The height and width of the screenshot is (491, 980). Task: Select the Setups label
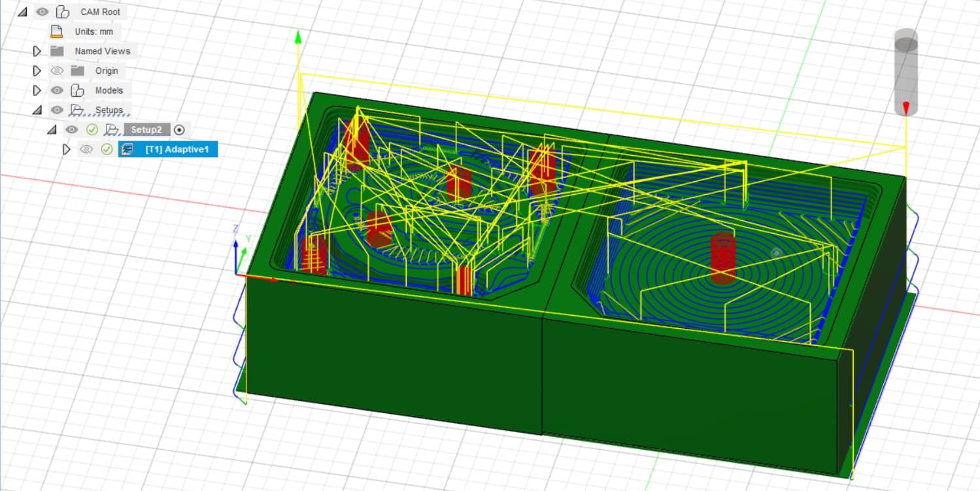[x=109, y=110]
